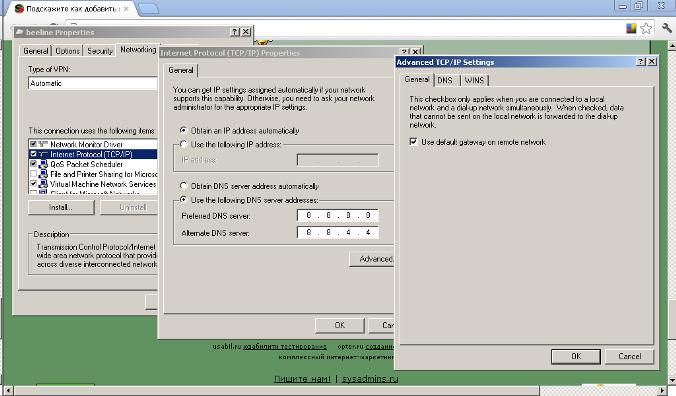Viewport: 676px width, 396px height.
Task: Click the Alternate DNS server field
Action: [x=338, y=232]
